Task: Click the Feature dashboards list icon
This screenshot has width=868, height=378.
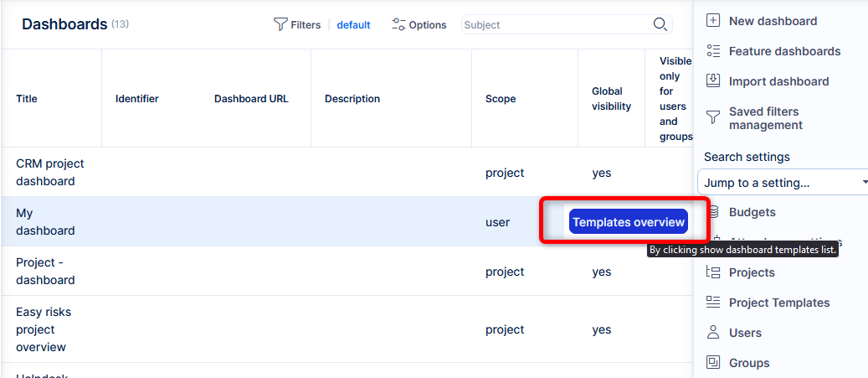Action: (x=713, y=51)
